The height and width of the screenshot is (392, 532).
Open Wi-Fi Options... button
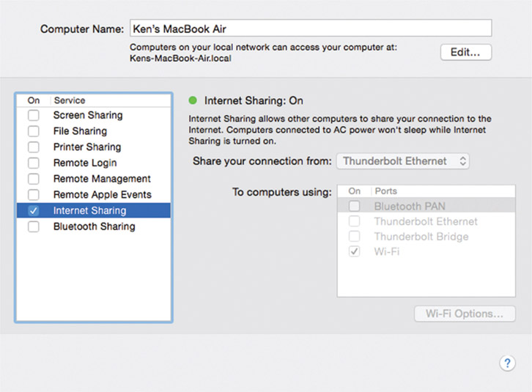(x=465, y=314)
